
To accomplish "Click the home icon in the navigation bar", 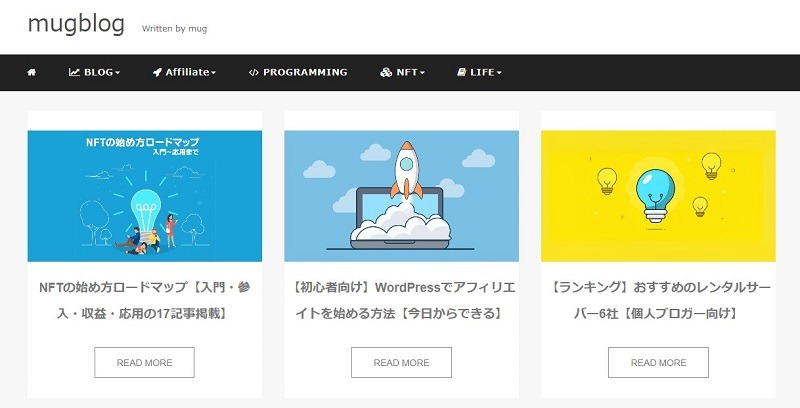I will coord(32,73).
